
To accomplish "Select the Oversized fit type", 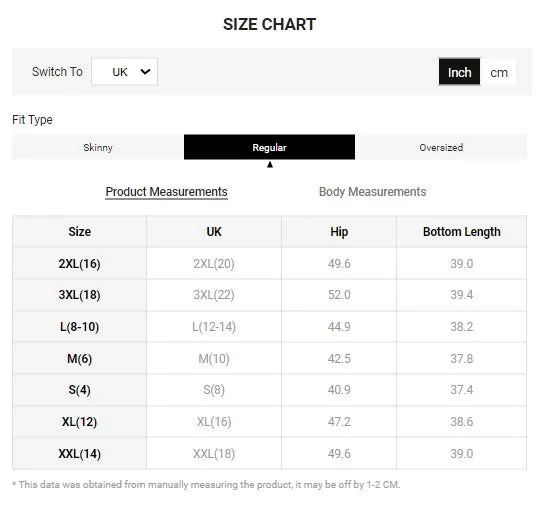I will [x=441, y=147].
